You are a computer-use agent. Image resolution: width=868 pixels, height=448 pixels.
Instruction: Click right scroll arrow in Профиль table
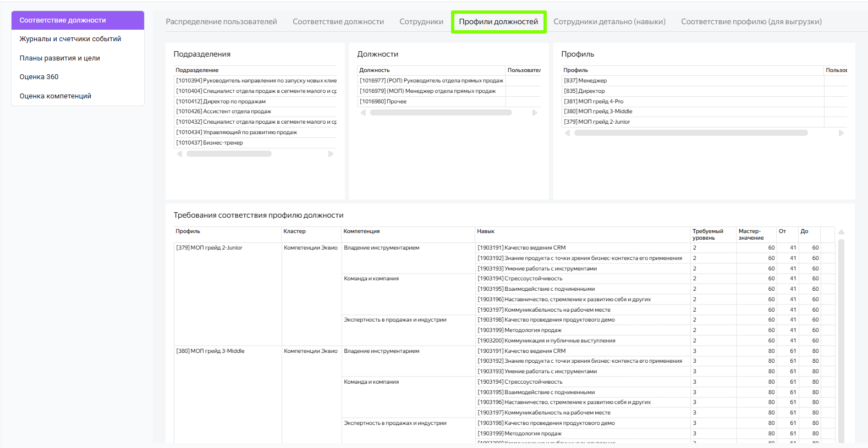(841, 133)
